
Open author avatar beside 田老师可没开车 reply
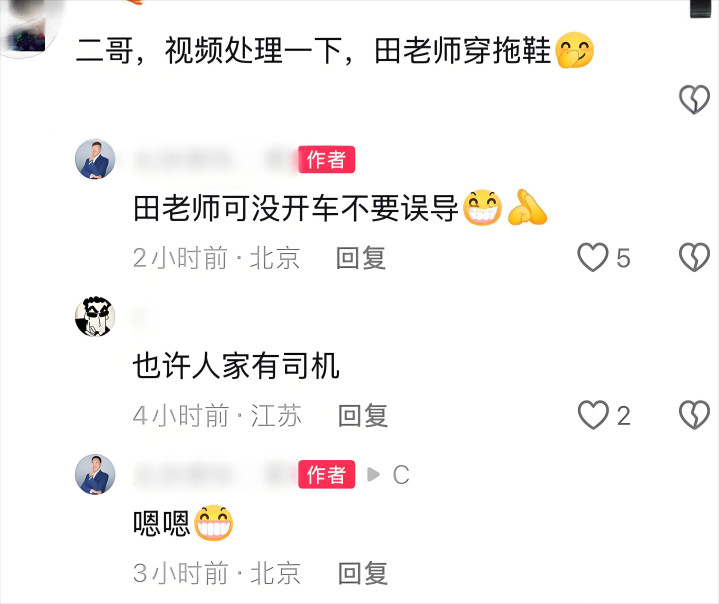[95, 159]
